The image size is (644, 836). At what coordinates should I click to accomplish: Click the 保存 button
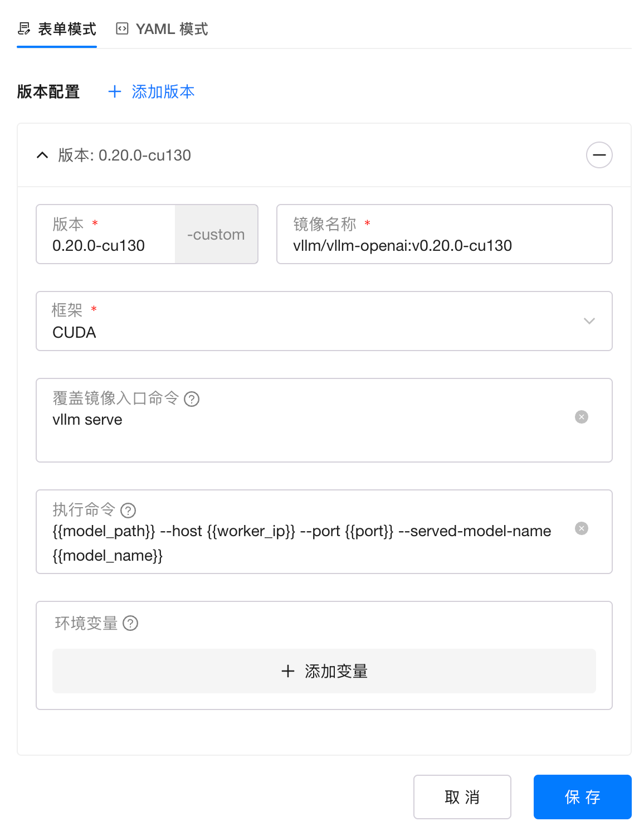point(582,797)
